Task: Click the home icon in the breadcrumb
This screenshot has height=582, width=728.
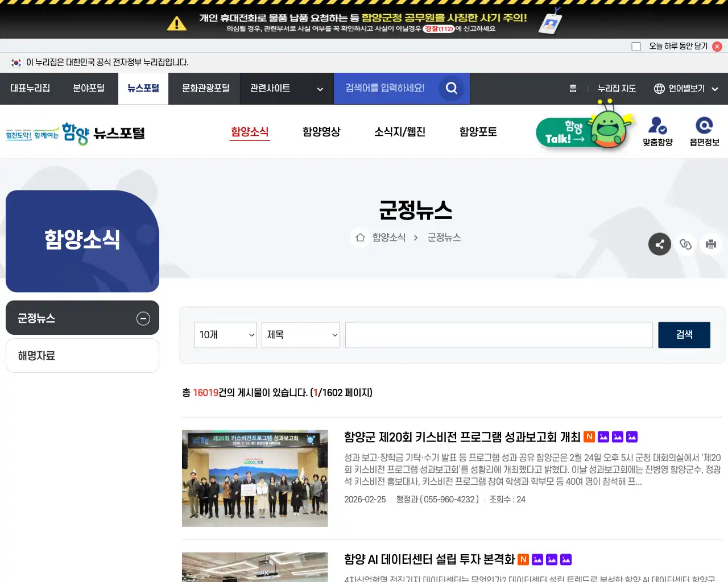Action: [359, 238]
